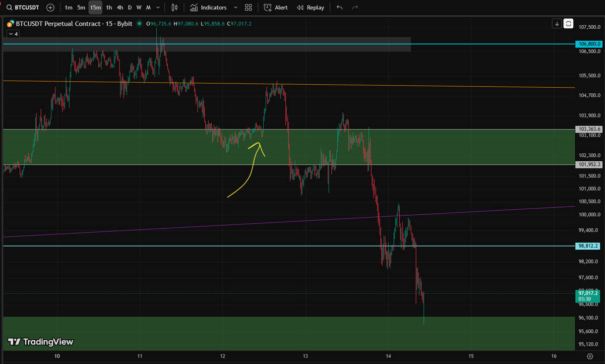The width and height of the screenshot is (605, 364).
Task: Select the monthly M timeframe
Action: pyautogui.click(x=148, y=8)
